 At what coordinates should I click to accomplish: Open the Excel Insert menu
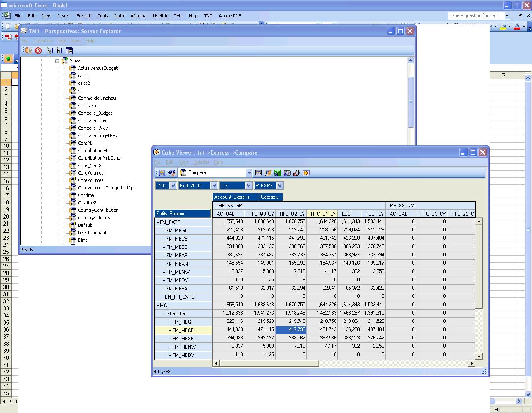click(64, 16)
